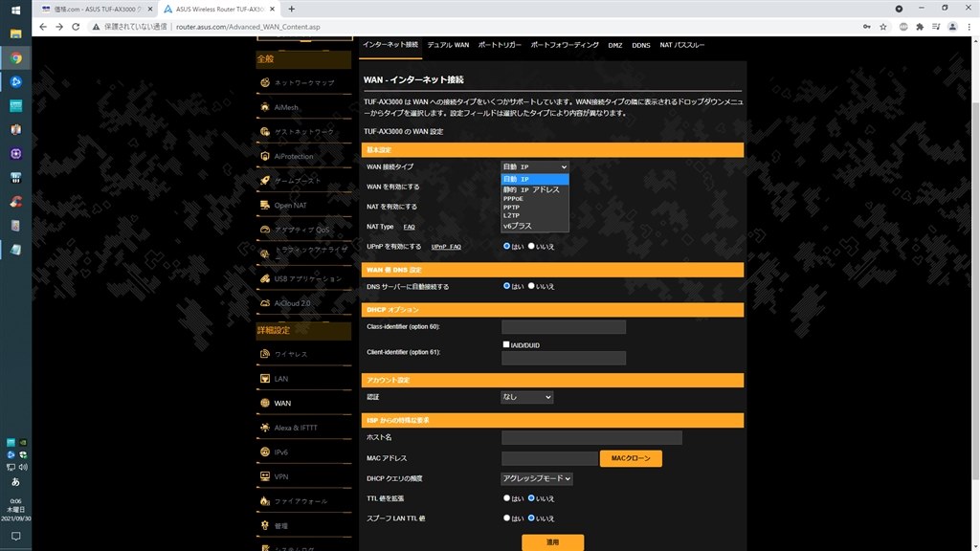Select PPPoE from the WAN 接続タイプ list

click(513, 198)
